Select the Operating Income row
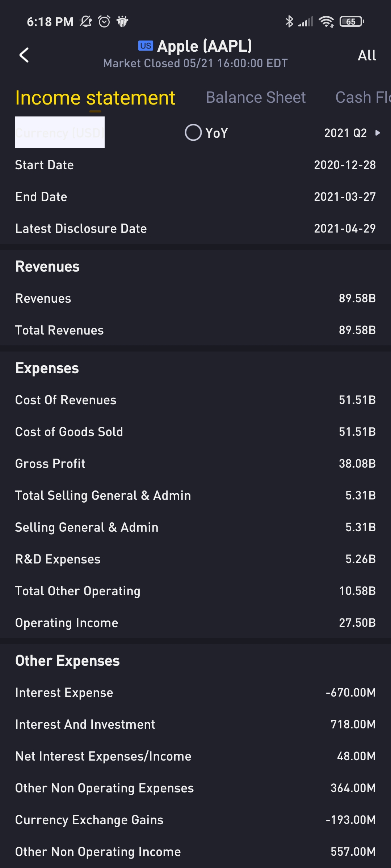The image size is (391, 868). [195, 623]
